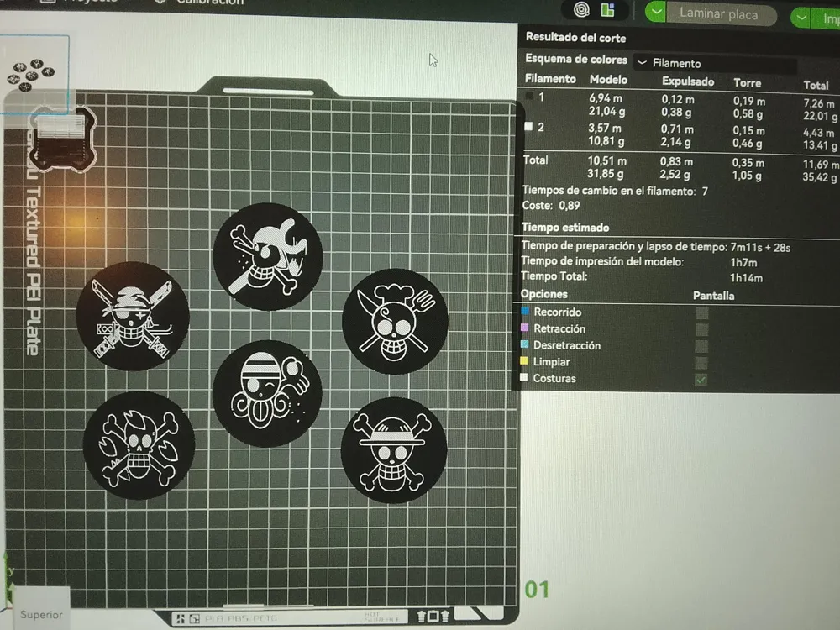Click the Laminar placa button
This screenshot has width=840, height=630.
(720, 13)
